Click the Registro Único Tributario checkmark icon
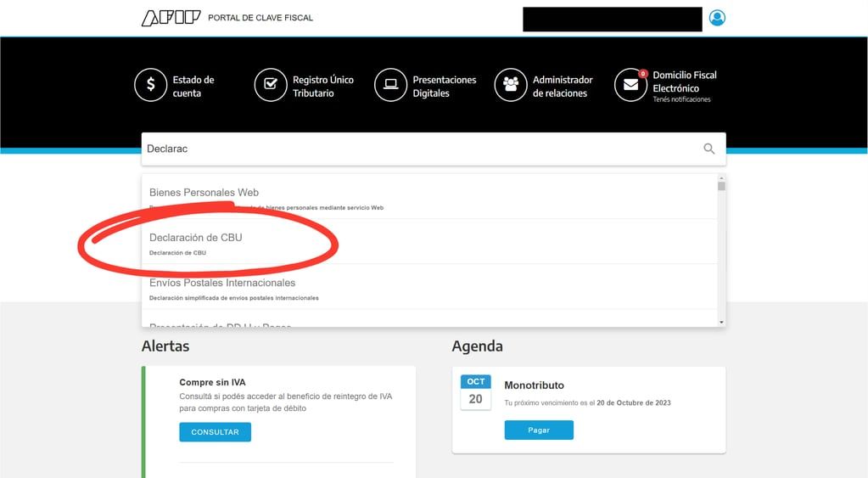 [x=271, y=85]
